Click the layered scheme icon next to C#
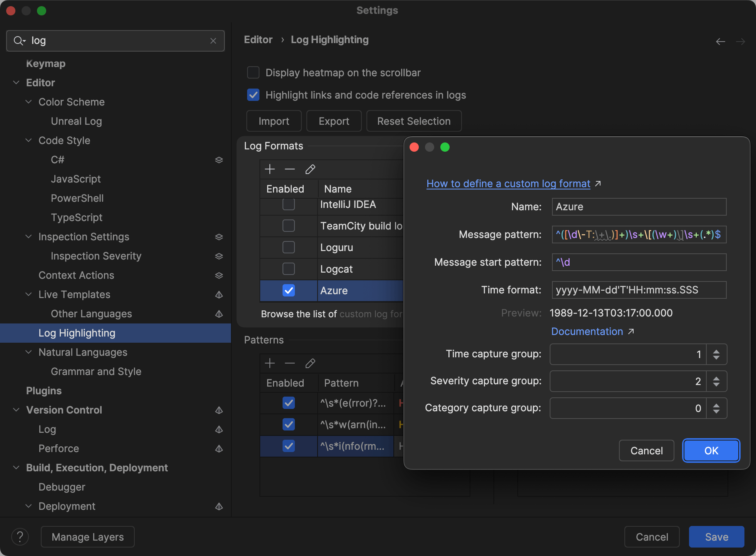The width and height of the screenshot is (756, 556). (x=219, y=160)
